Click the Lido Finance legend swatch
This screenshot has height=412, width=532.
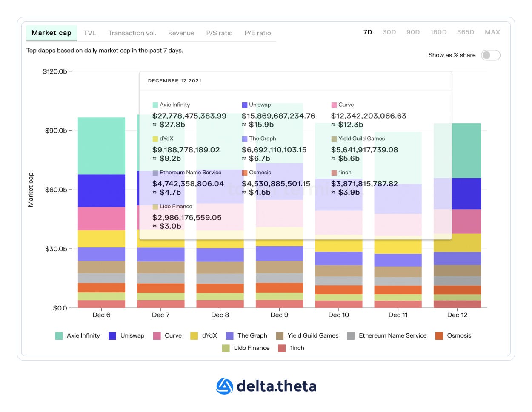coord(226,348)
